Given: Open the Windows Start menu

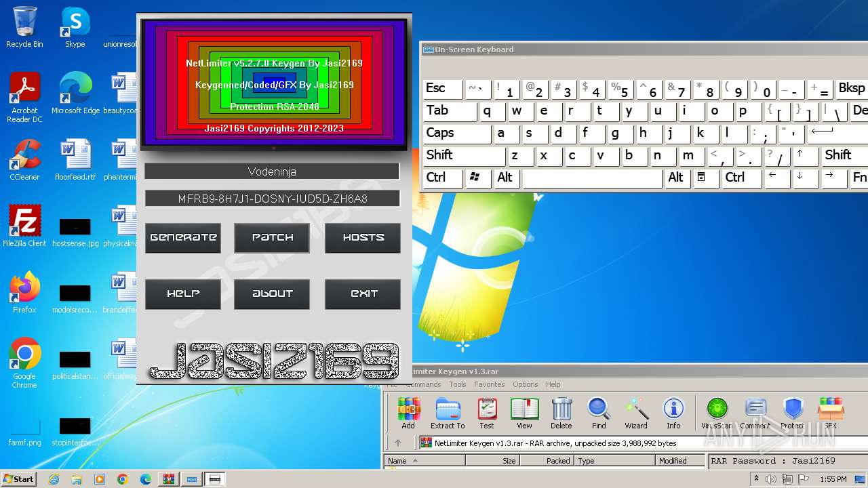Looking at the screenshot, I should point(19,479).
